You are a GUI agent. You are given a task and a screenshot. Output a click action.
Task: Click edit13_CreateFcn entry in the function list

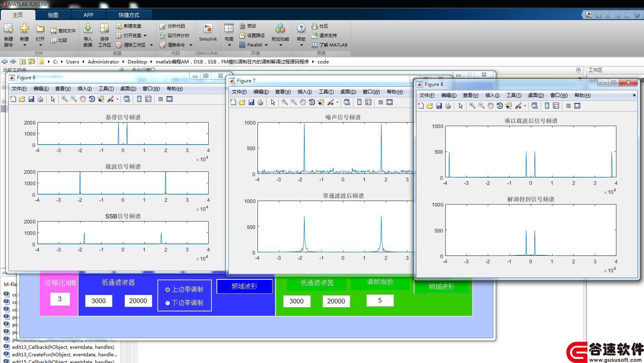click(x=65, y=355)
